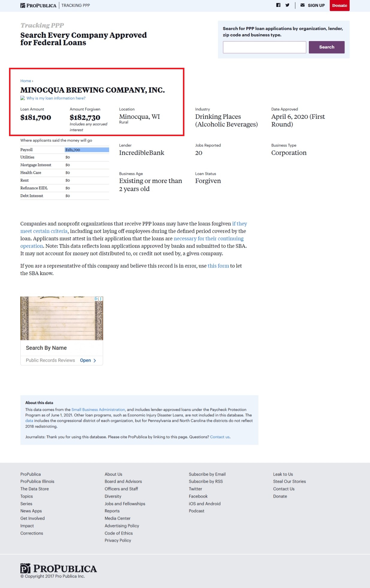Click the chevron arrow next to Open
This screenshot has width=370, height=588.
(x=95, y=360)
